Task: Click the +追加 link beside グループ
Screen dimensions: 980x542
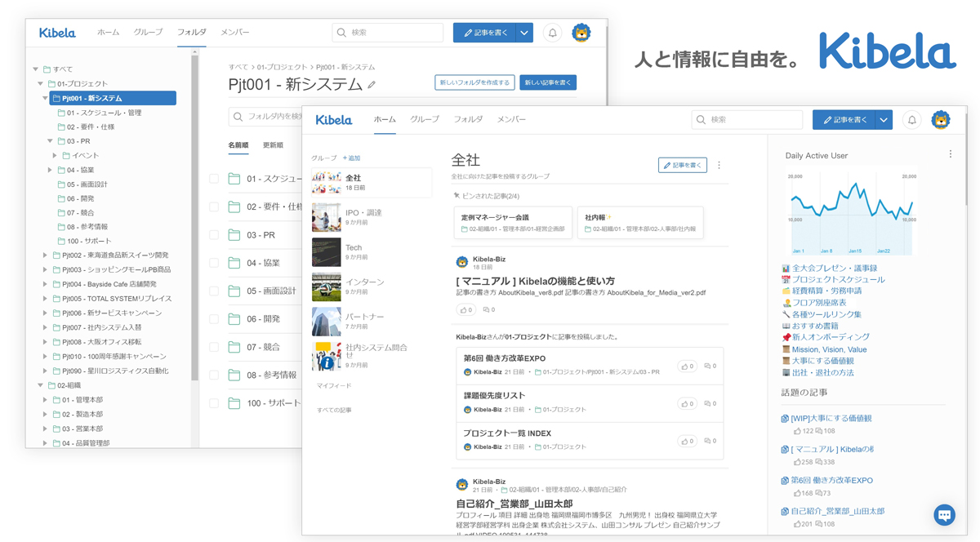Action: [351, 158]
